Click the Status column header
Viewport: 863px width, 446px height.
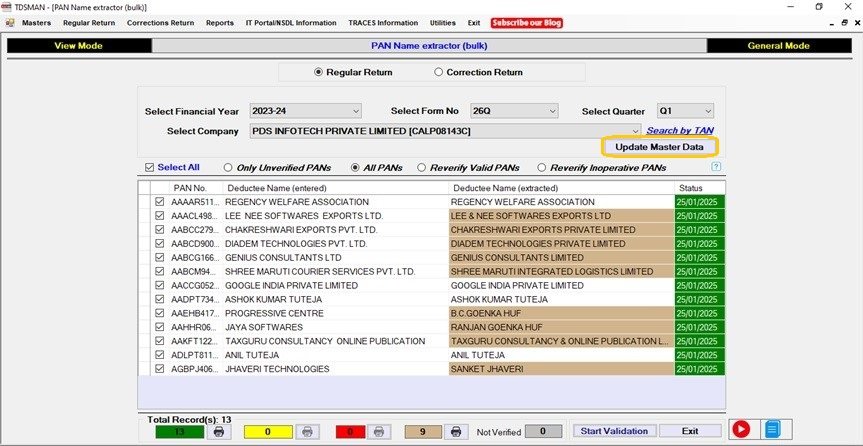click(x=700, y=188)
